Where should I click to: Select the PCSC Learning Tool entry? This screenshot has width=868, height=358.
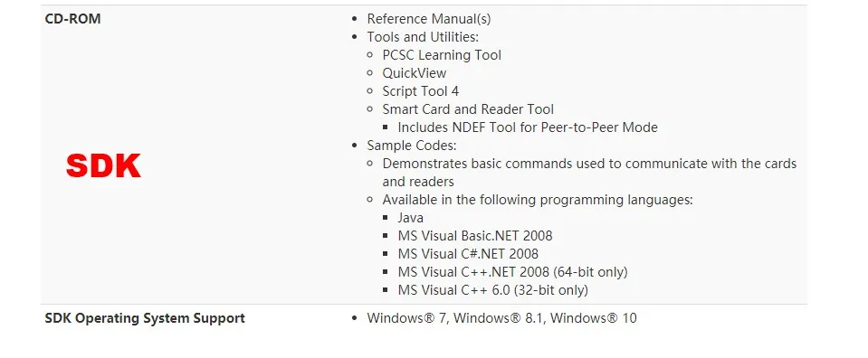tap(442, 55)
